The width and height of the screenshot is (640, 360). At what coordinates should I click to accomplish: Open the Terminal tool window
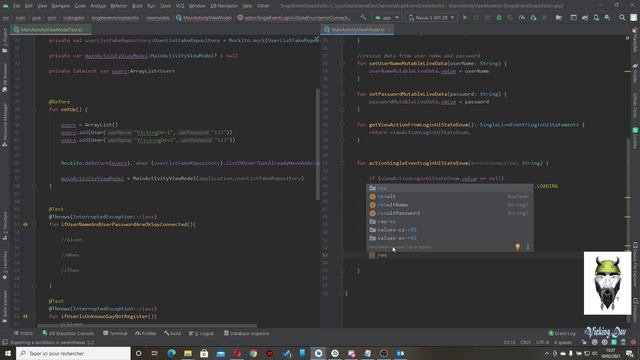click(x=115, y=333)
